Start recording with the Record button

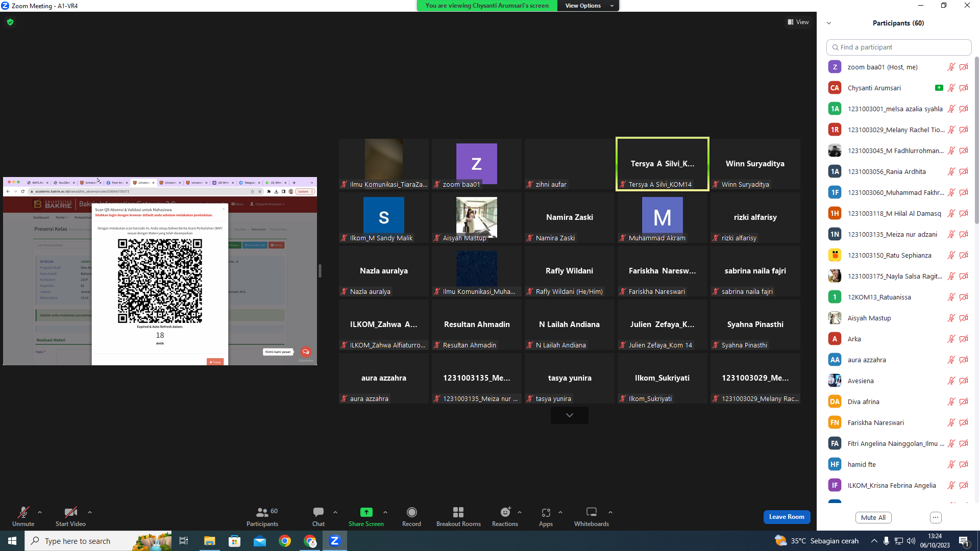[411, 516]
